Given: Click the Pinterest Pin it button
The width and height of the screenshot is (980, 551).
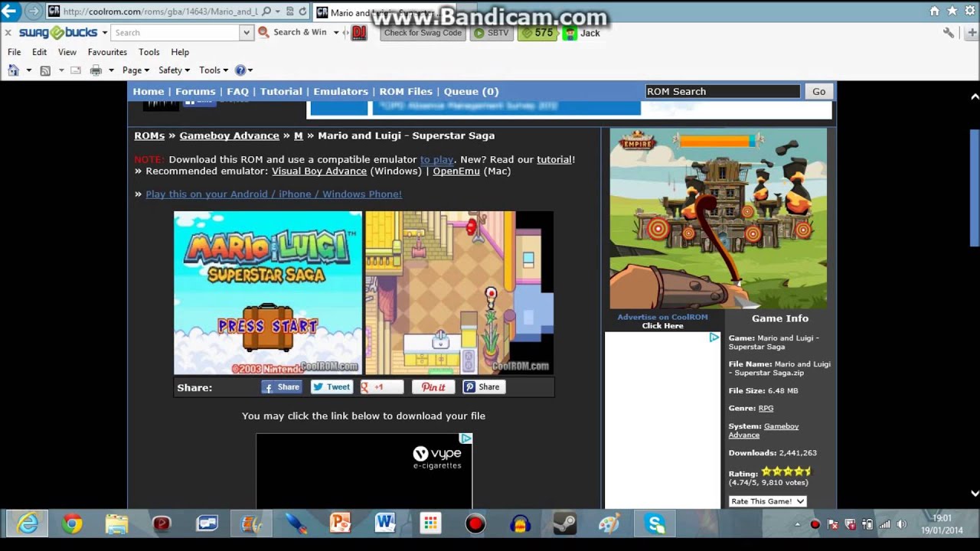Looking at the screenshot, I should pyautogui.click(x=433, y=387).
